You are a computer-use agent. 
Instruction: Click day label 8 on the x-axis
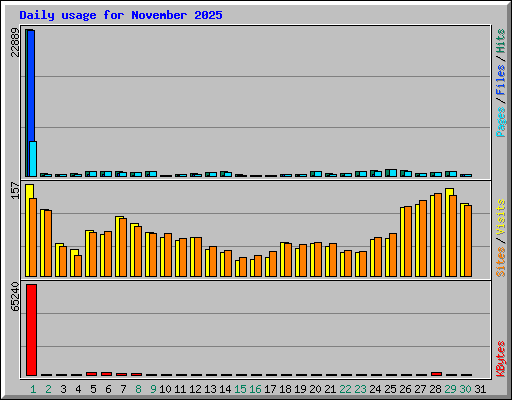pos(138,389)
